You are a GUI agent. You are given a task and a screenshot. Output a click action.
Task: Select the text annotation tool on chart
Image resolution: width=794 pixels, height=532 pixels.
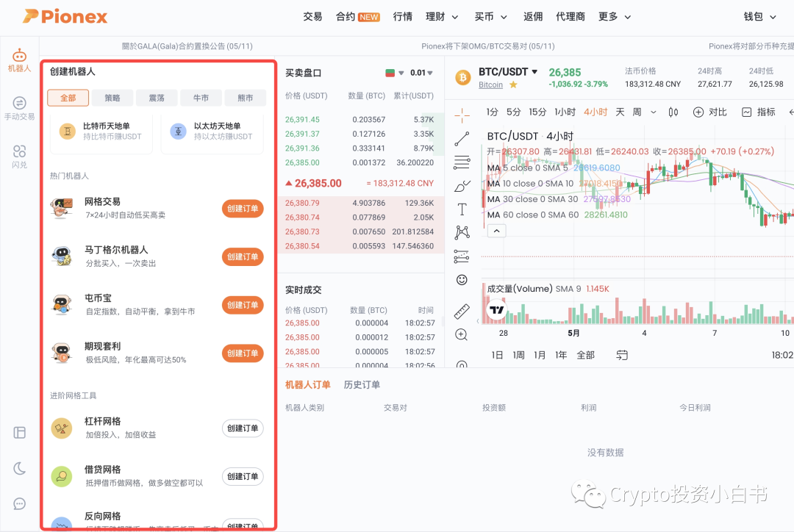click(462, 209)
